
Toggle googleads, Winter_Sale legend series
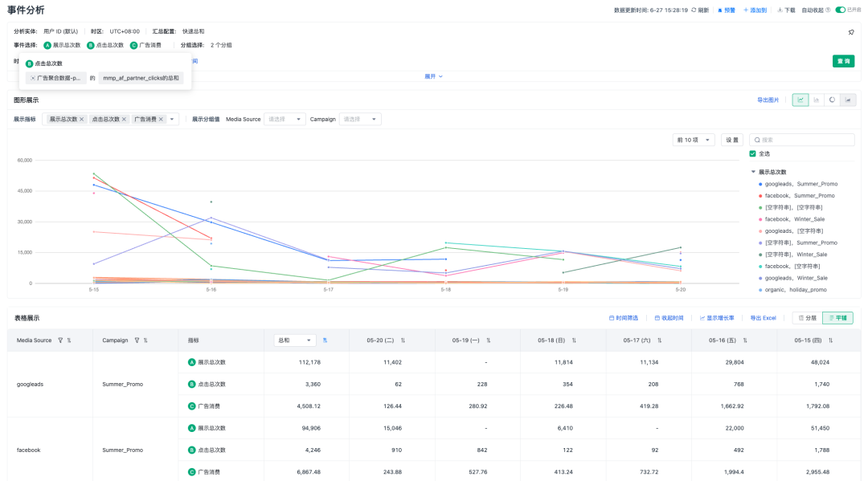point(792,278)
